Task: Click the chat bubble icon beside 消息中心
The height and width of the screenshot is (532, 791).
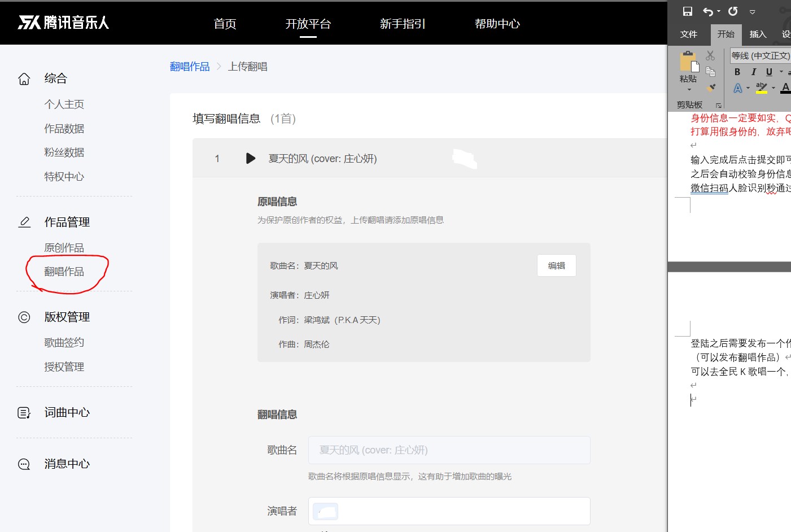Action: pyautogui.click(x=24, y=464)
